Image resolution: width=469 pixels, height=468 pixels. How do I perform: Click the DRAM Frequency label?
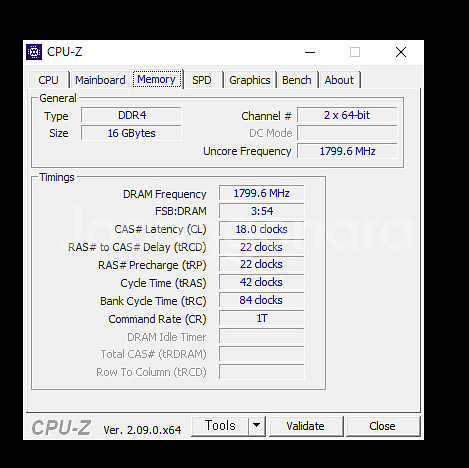click(165, 194)
